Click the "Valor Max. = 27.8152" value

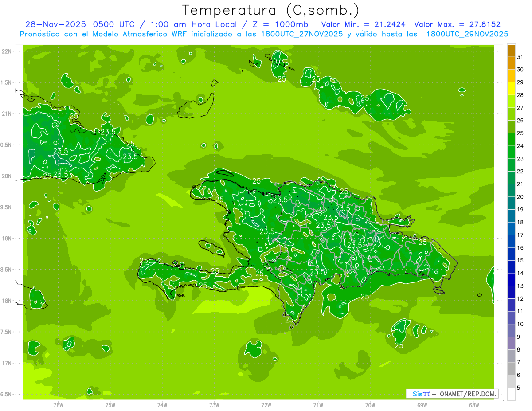click(x=457, y=24)
